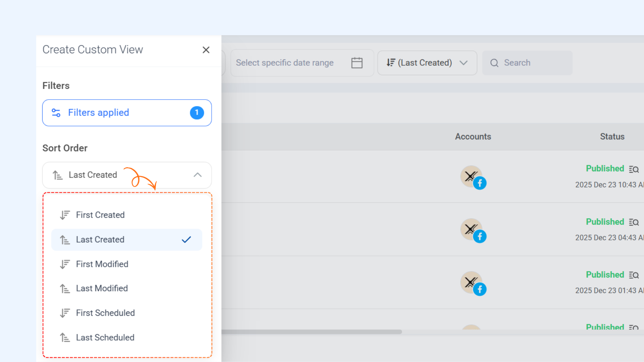
Task: Click Facebook badge on the first account avatar
Action: click(x=480, y=183)
